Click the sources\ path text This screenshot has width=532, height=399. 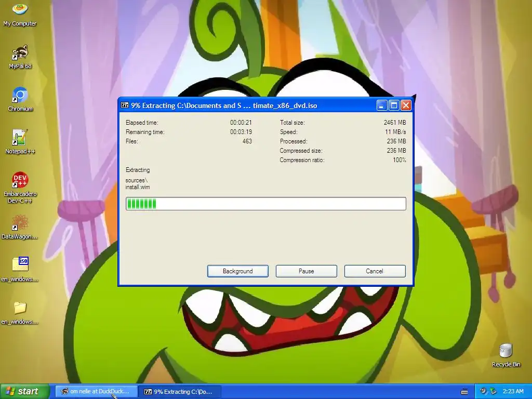pos(137,180)
